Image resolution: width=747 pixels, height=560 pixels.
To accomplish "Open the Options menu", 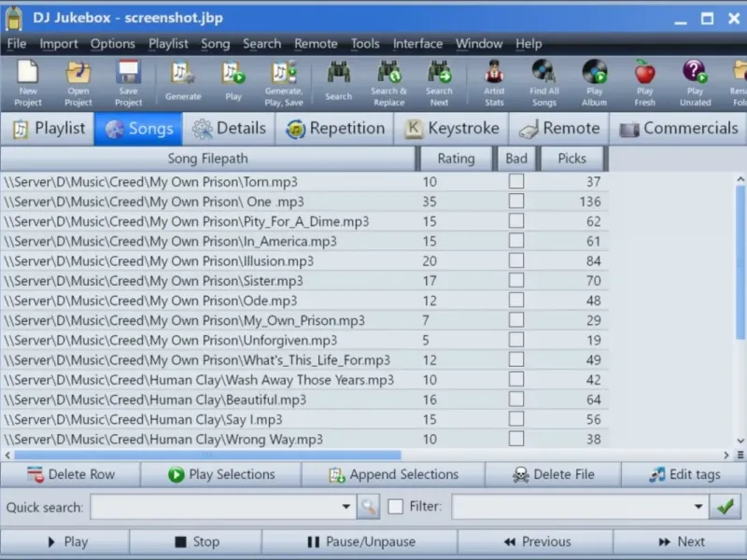I will pyautogui.click(x=113, y=44).
